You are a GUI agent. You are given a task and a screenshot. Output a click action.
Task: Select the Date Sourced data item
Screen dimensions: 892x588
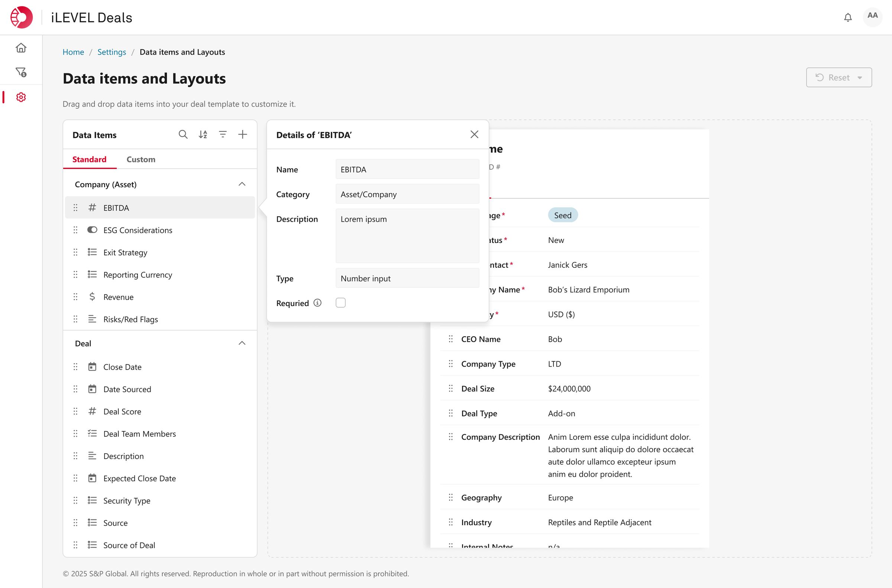(160, 389)
